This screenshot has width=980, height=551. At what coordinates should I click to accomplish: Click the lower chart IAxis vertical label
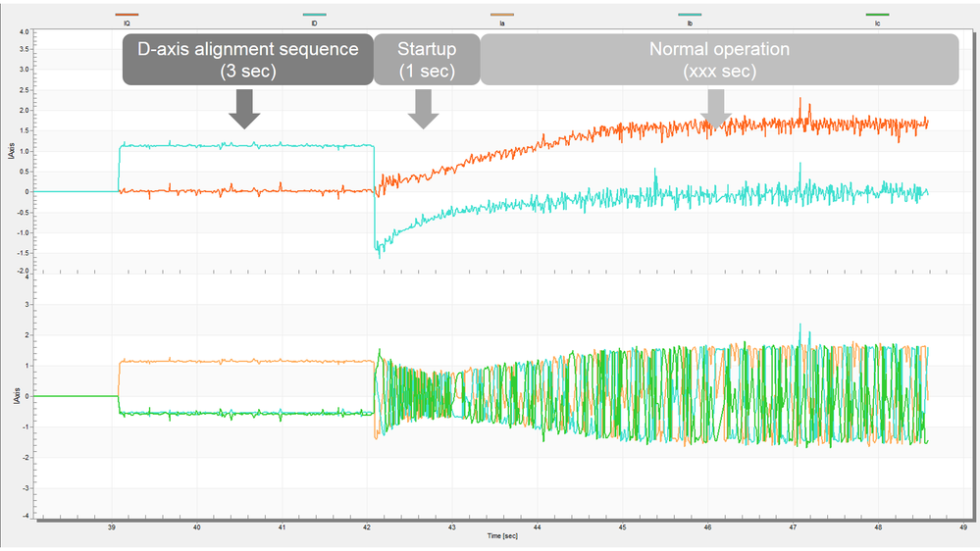[17, 395]
